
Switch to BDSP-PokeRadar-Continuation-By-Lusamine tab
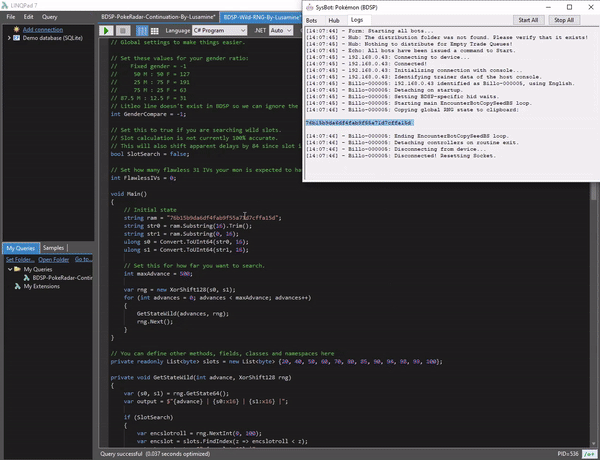click(x=158, y=17)
